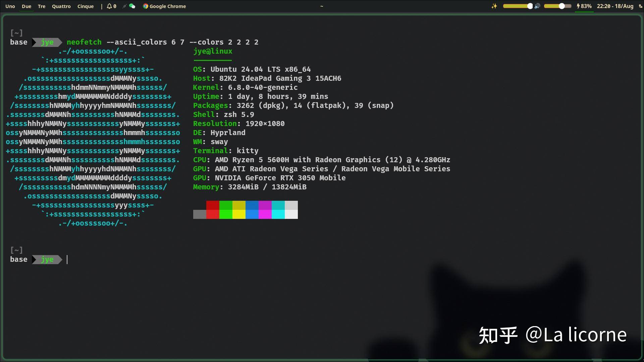Click the Uptime line value
This screenshot has width=644, height=362.
(x=278, y=97)
